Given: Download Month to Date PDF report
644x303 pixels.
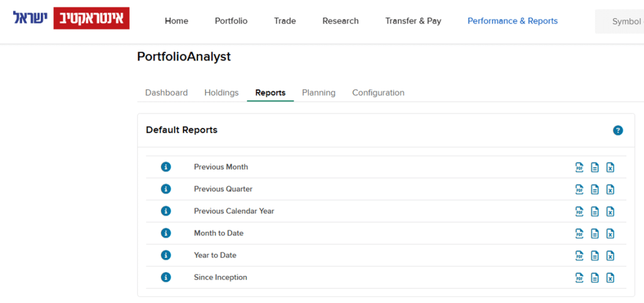Looking at the screenshot, I should pos(579,233).
